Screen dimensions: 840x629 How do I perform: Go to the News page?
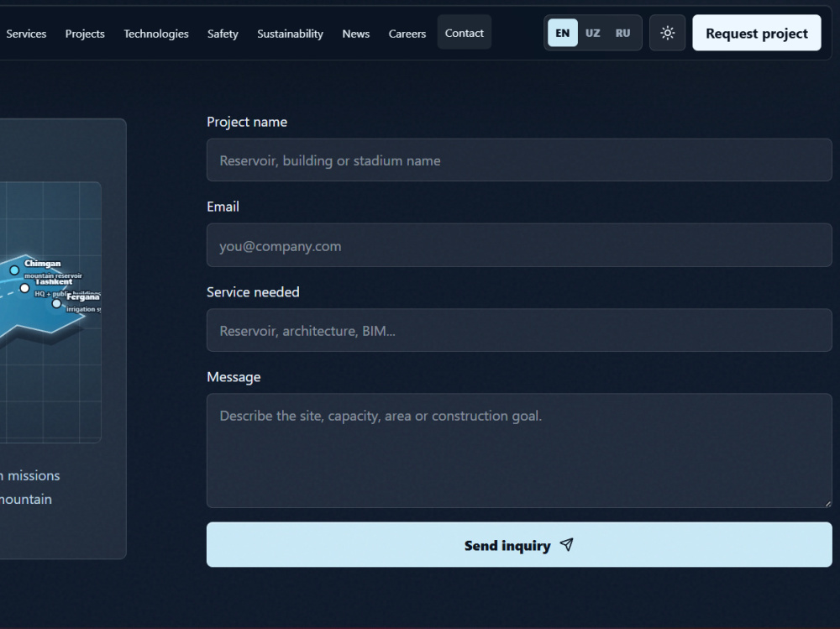click(x=355, y=34)
